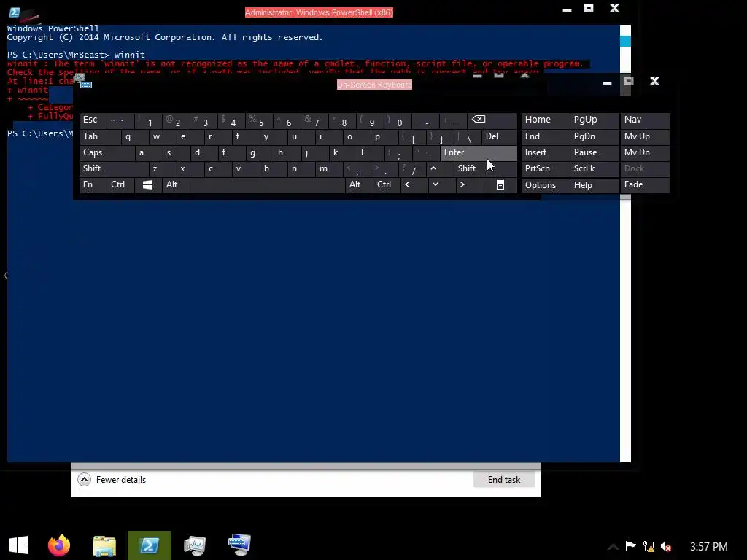
Task: Click the Enter key on the keyboard
Action: [479, 153]
